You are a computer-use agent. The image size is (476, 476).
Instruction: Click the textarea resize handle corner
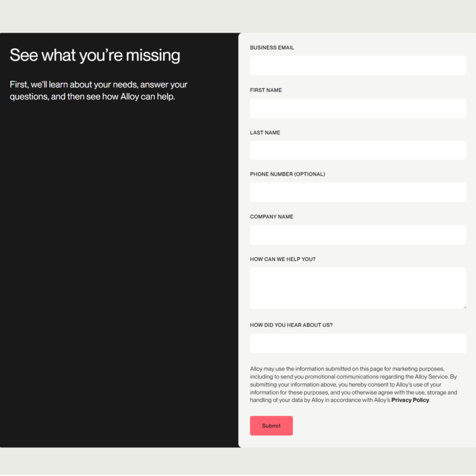coord(464,306)
